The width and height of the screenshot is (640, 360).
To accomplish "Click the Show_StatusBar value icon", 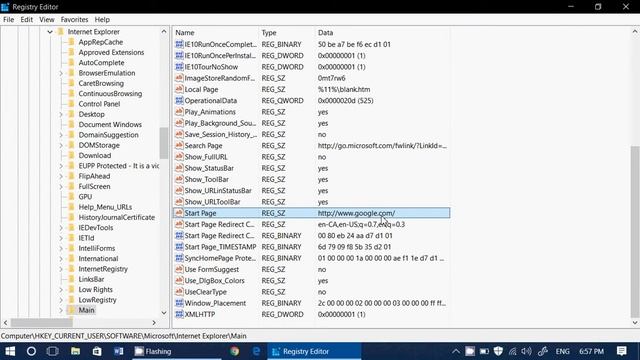I will tap(179, 168).
